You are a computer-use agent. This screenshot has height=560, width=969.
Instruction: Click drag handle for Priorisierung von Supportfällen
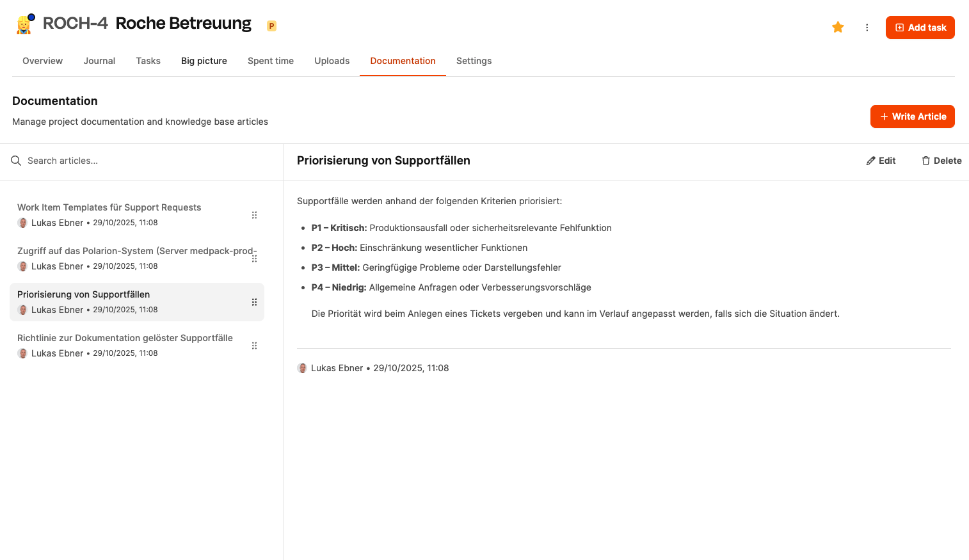(254, 302)
